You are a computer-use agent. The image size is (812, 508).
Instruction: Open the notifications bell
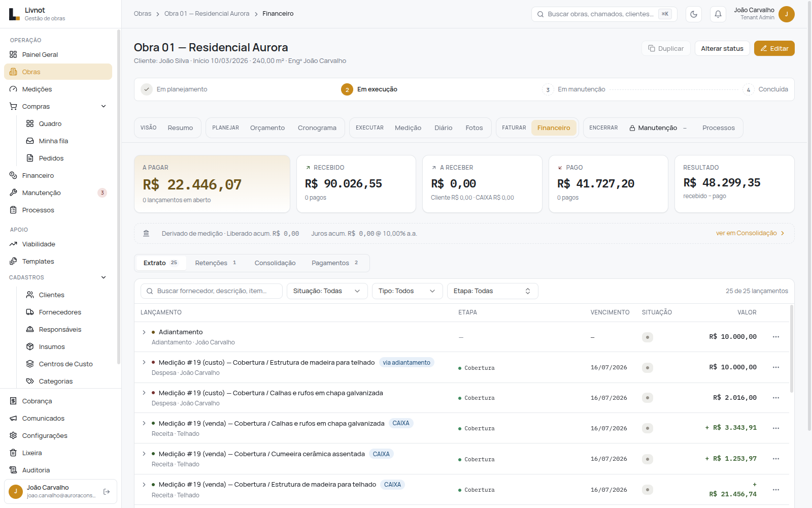(718, 14)
